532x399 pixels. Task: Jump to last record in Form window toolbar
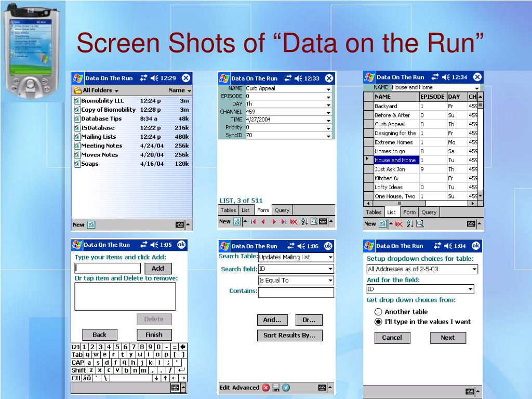pos(284,222)
